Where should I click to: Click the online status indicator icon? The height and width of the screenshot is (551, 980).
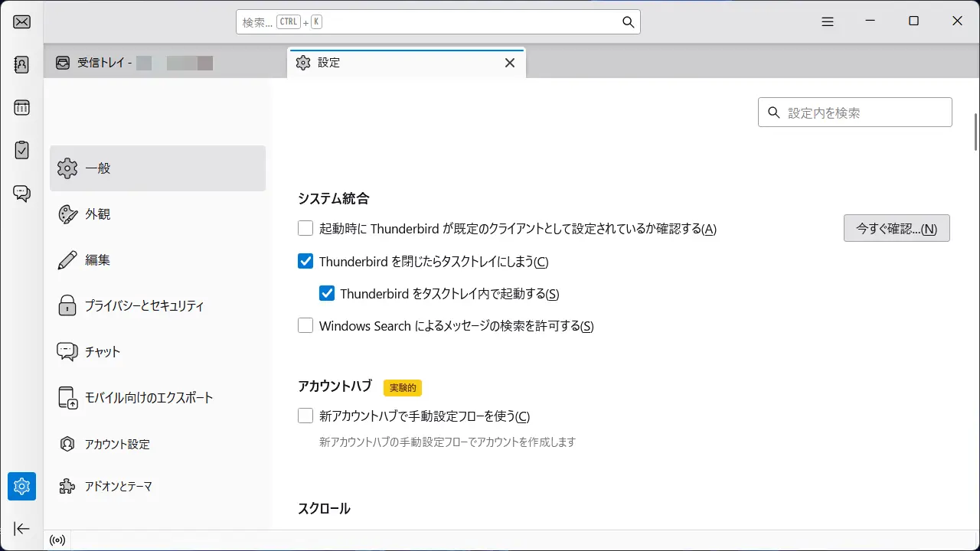(x=57, y=540)
